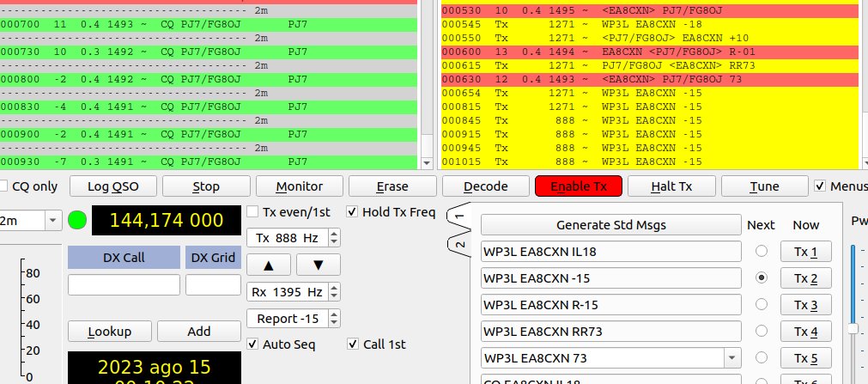Select the 001015 Tx WP3L EA8CXN -15 line
This screenshot has width=868, height=384.
click(650, 162)
